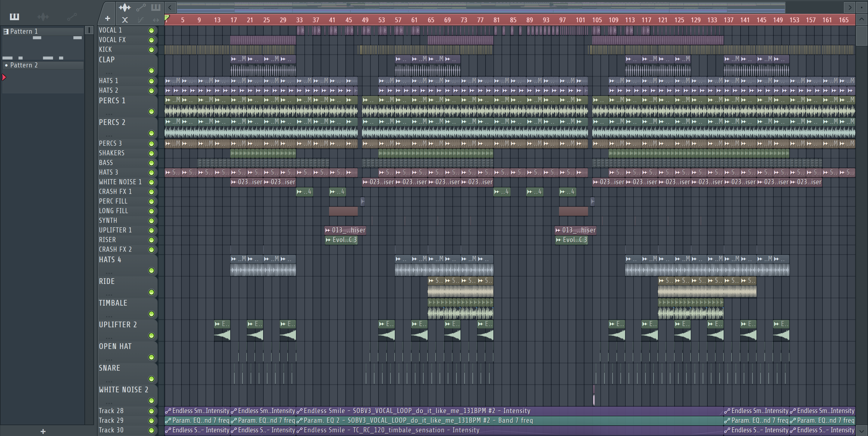Select the automation icon in playlist toolbar

point(141,8)
